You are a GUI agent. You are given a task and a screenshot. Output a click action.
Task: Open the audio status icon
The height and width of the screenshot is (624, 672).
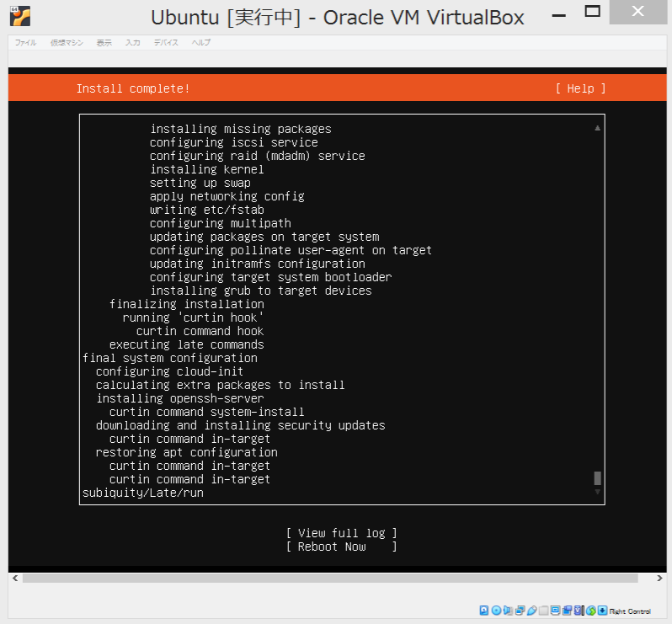pos(508,611)
